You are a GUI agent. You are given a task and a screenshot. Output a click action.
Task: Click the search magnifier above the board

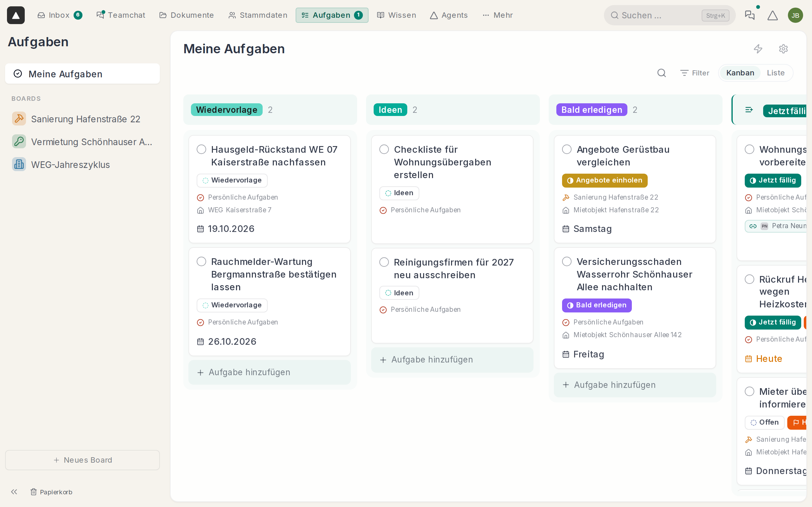pos(661,73)
